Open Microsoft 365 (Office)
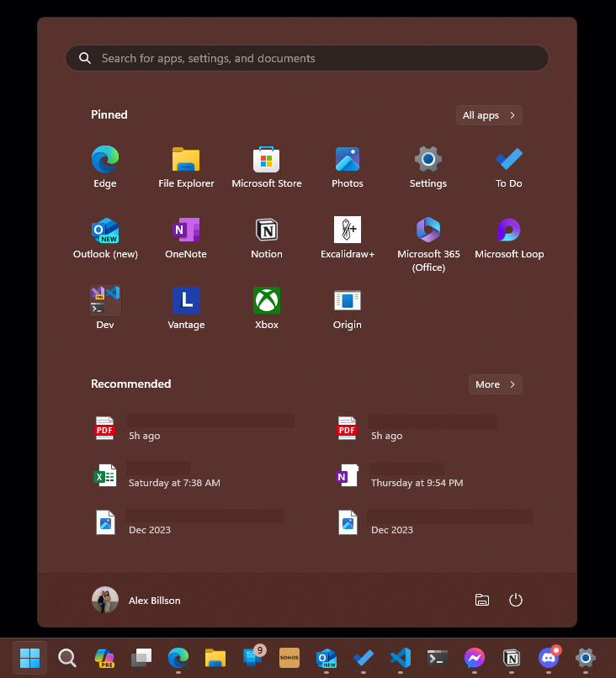The height and width of the screenshot is (678, 616). 428,244
